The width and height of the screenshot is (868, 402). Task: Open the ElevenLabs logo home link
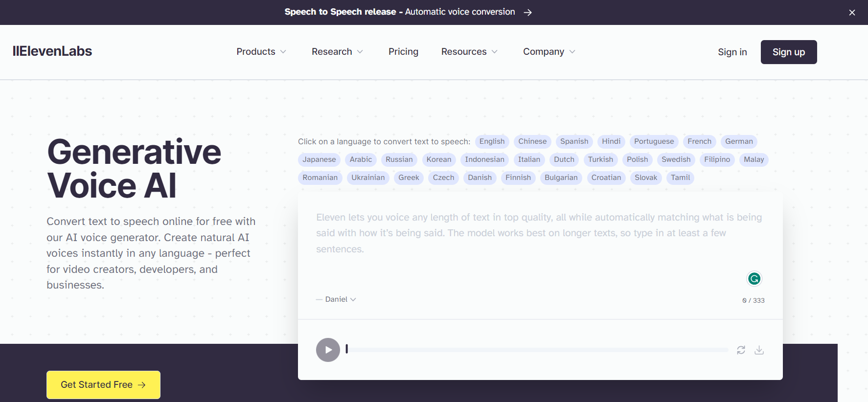pos(52,51)
